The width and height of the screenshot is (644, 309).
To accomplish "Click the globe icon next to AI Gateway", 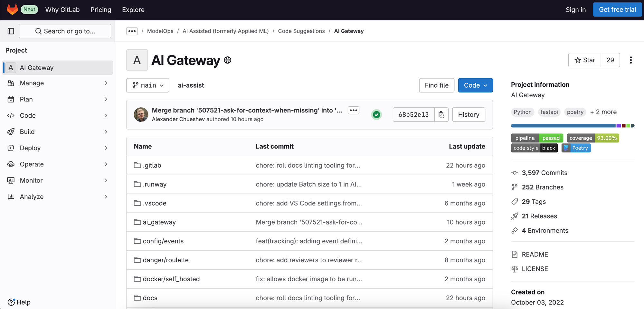I will click(x=228, y=60).
